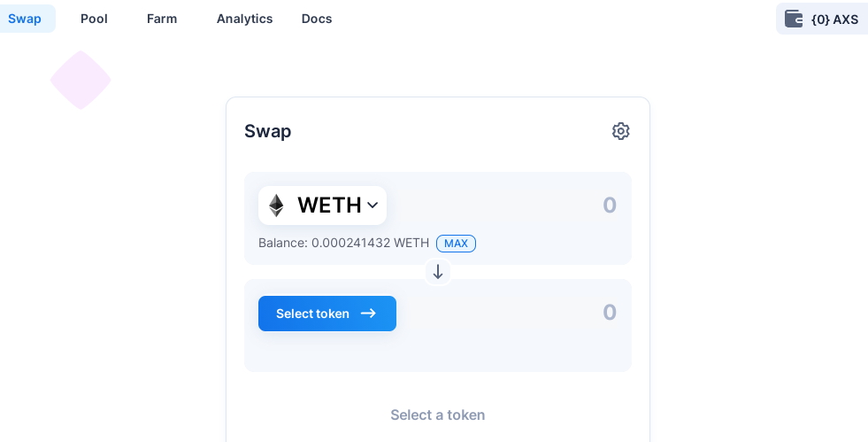The width and height of the screenshot is (868, 442).
Task: Open the WETH token selector
Action: click(x=322, y=205)
